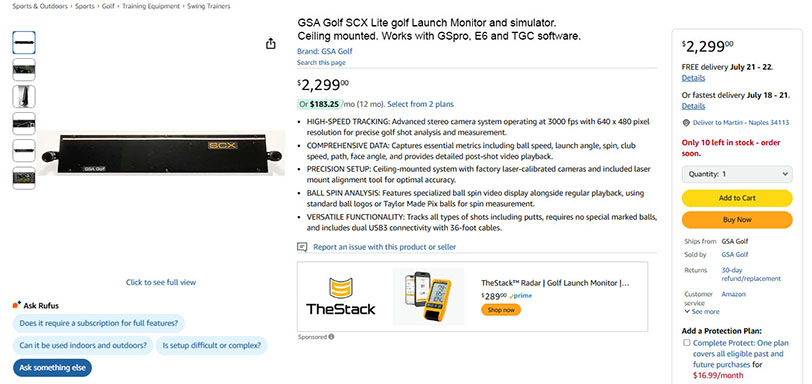This screenshot has height=384, width=812.
Task: Open the Quantity dropdown
Action: point(737,174)
